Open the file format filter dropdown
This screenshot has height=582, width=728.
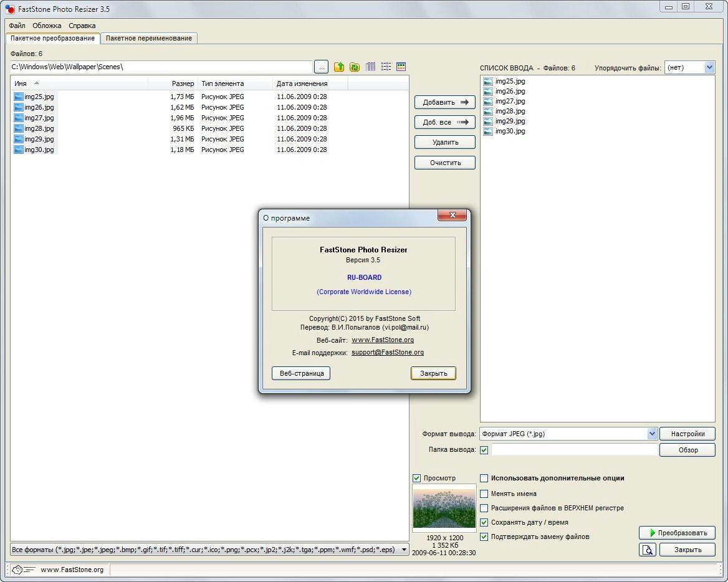coord(403,550)
